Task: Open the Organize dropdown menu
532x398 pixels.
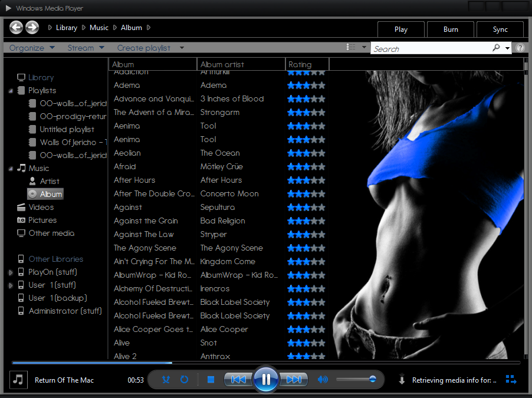Action: tap(32, 48)
